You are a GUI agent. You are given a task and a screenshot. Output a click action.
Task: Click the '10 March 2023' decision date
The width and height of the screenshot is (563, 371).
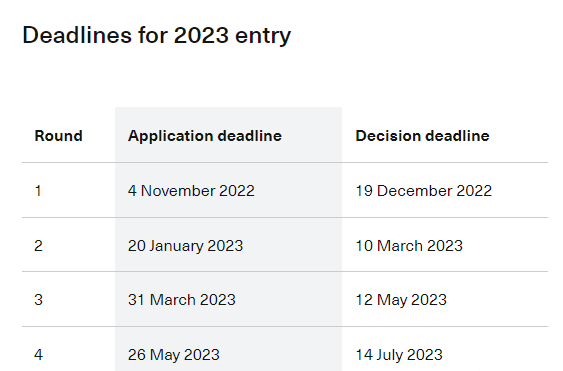tap(409, 246)
